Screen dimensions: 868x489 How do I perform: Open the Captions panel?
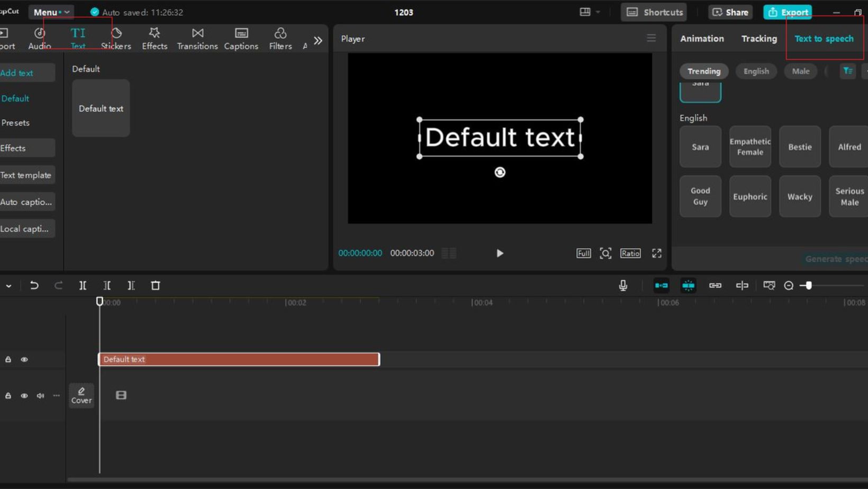click(x=241, y=39)
